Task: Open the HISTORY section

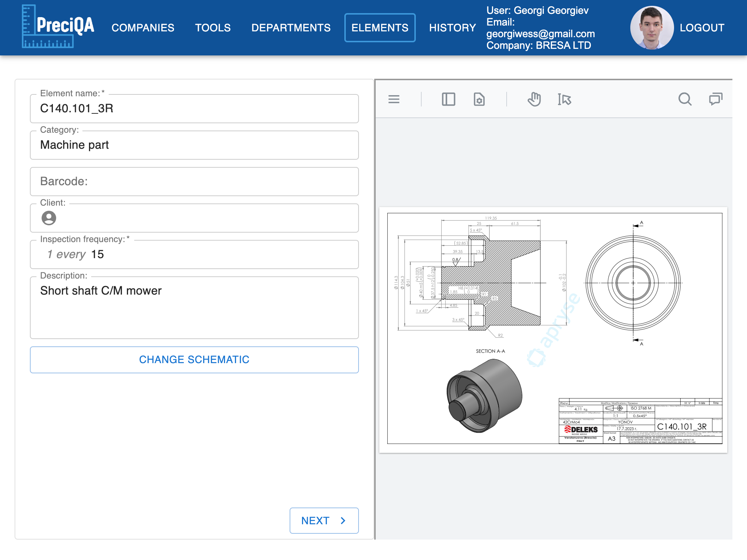Action: (452, 27)
